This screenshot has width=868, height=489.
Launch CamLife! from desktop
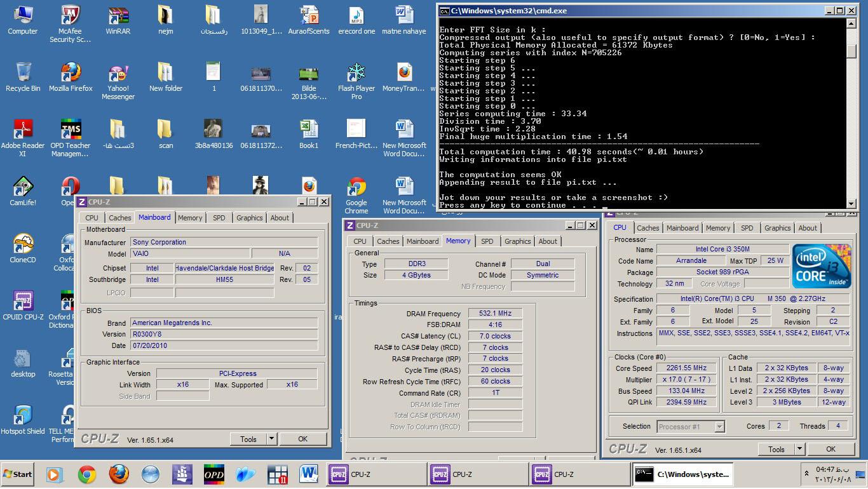click(x=23, y=192)
